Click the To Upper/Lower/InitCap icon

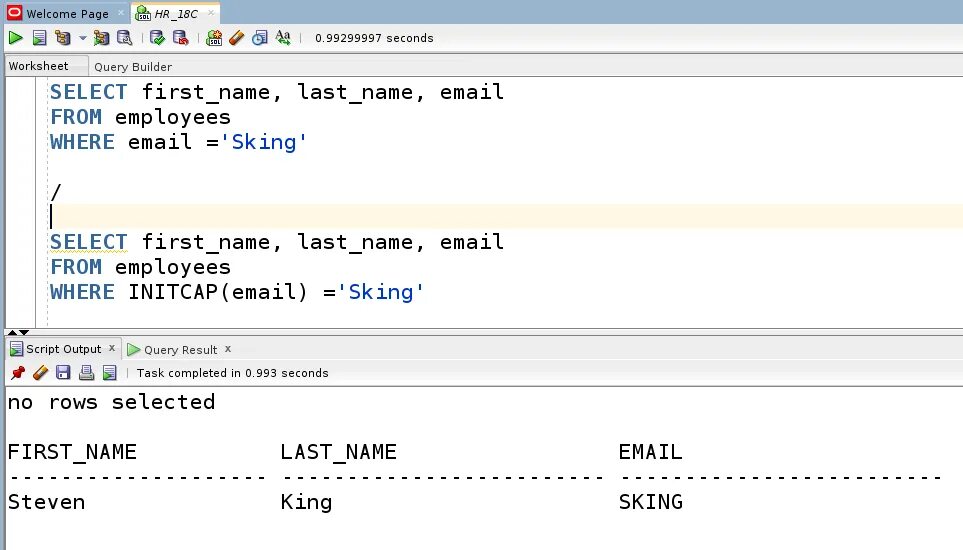click(283, 38)
